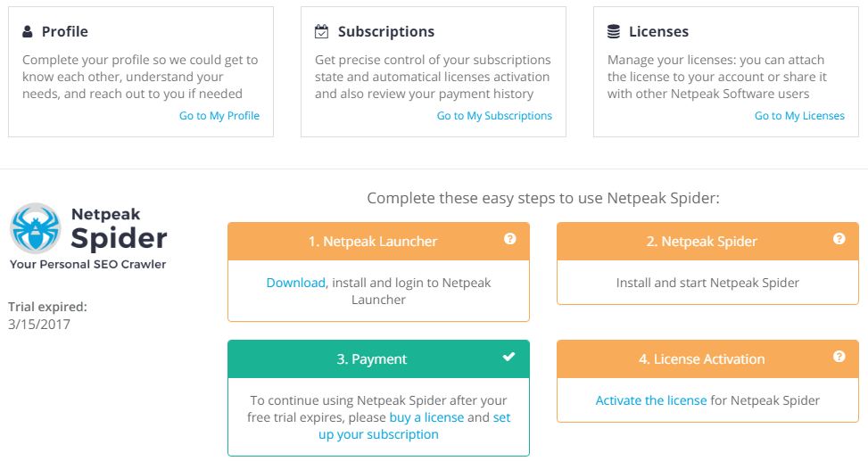The image size is (868, 461).
Task: Click the Subscriptions card heading
Action: 386,31
